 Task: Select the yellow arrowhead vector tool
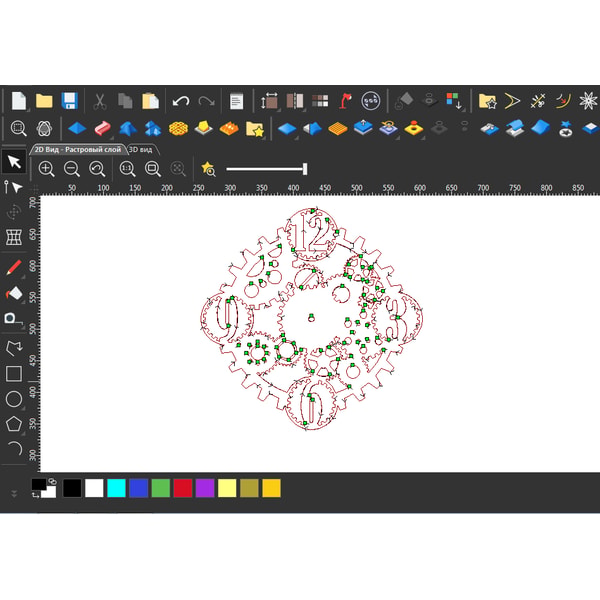click(512, 101)
